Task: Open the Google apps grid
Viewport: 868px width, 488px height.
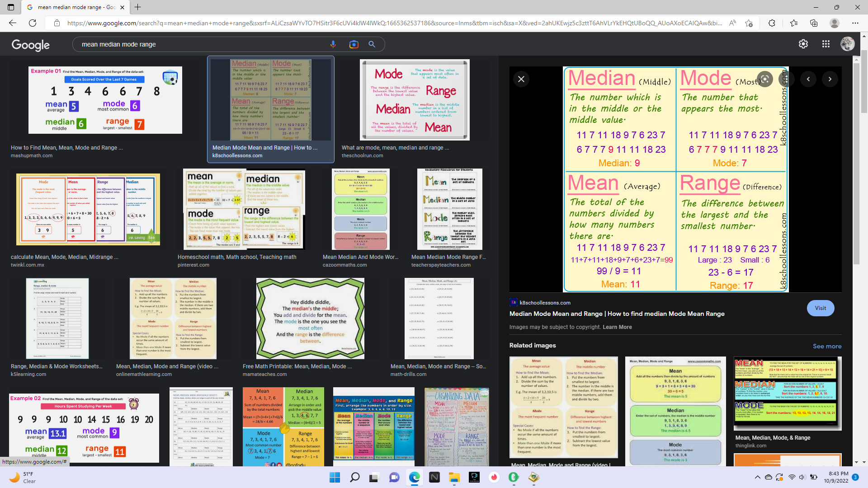Action: (826, 44)
